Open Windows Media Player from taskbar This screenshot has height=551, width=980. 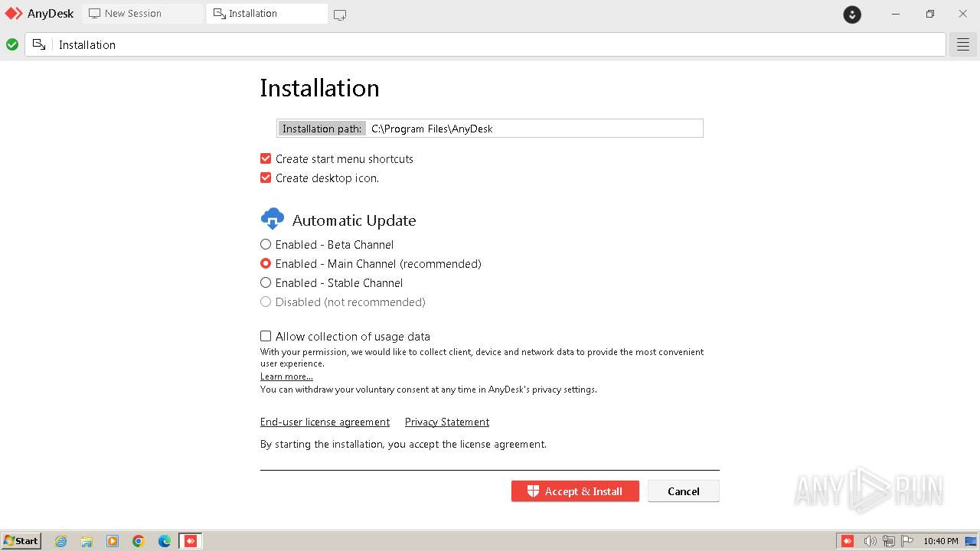coord(113,541)
